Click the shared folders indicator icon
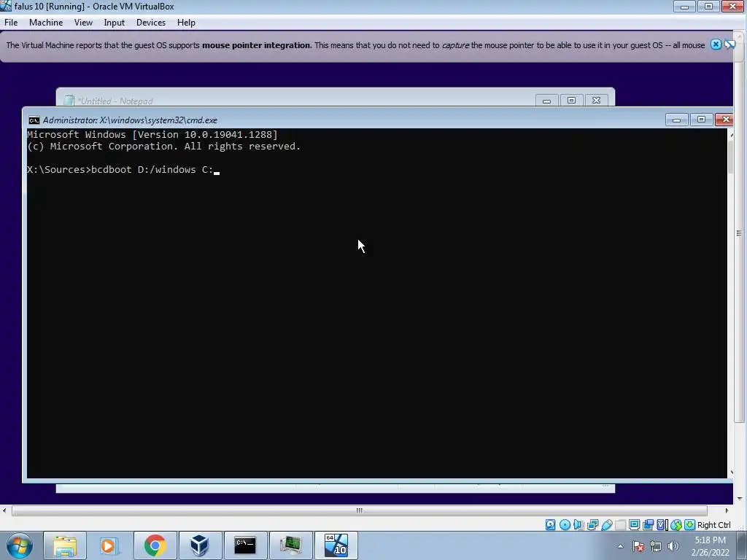The height and width of the screenshot is (560, 747). click(x=620, y=525)
